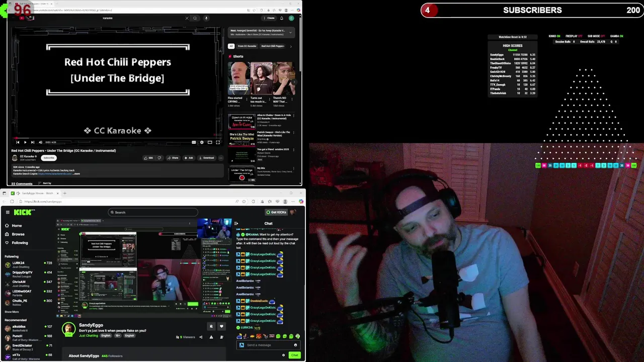Play the Under The Bridge karaoke video
Screen dimensions: 644x362
click(x=26, y=142)
